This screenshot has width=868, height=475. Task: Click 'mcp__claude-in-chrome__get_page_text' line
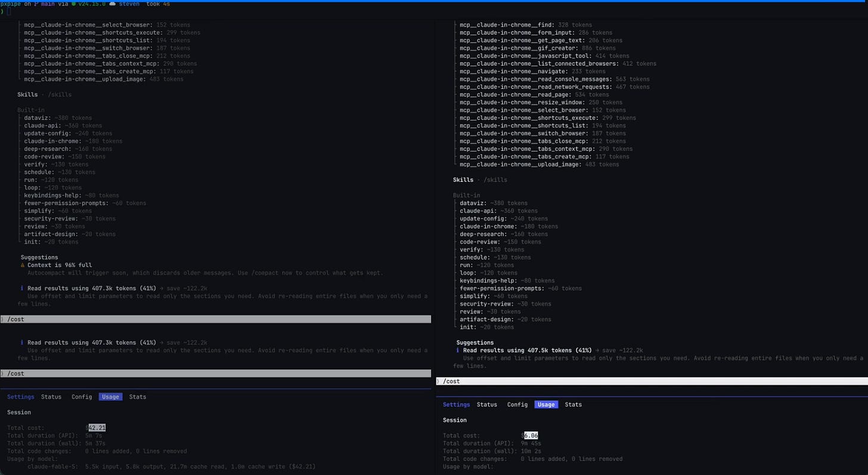tap(541, 41)
